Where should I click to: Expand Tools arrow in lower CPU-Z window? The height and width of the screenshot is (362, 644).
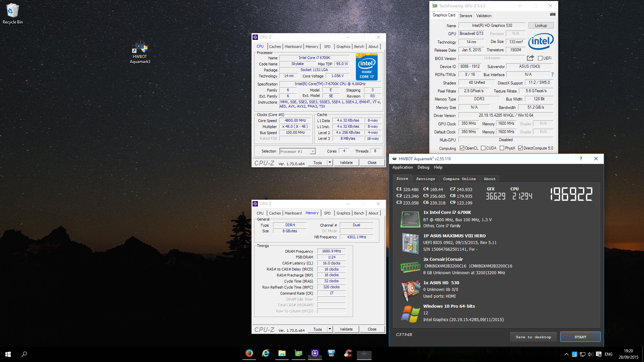(x=330, y=329)
